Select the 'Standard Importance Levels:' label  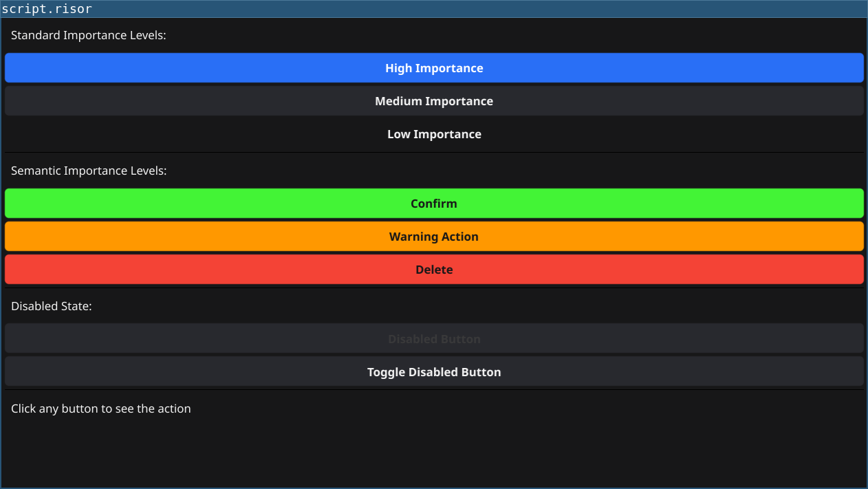point(89,35)
